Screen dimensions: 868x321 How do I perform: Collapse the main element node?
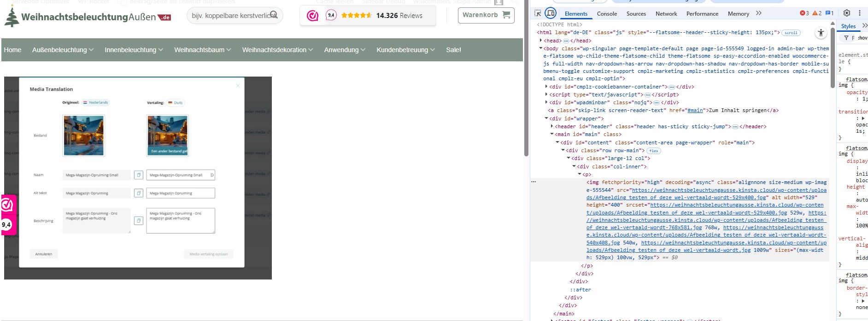tap(552, 134)
